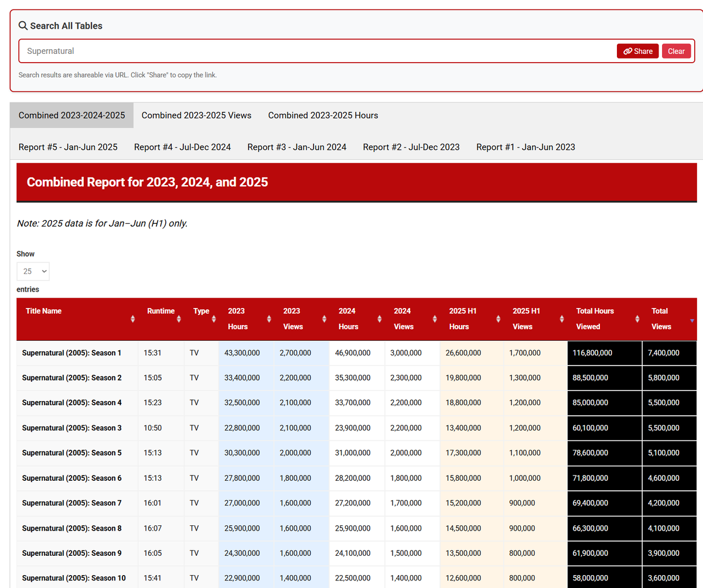The width and height of the screenshot is (703, 588).
Task: Sort by 2023 Views column arrows
Action: [324, 319]
